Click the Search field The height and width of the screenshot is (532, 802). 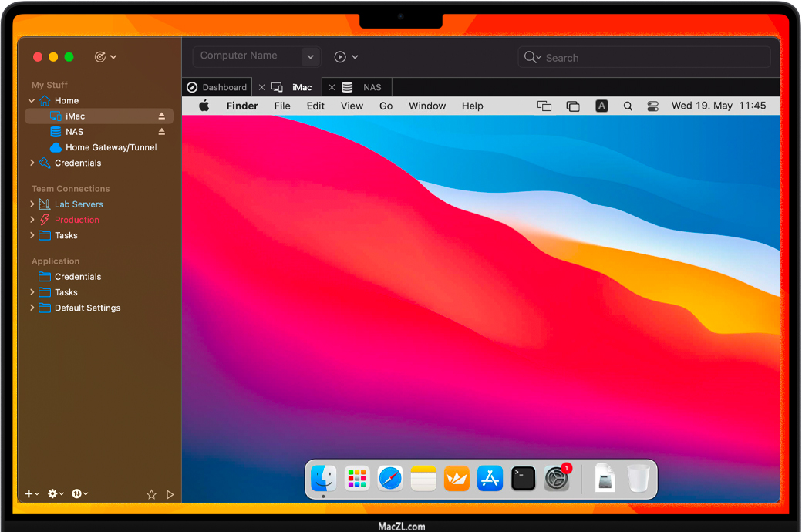click(655, 57)
